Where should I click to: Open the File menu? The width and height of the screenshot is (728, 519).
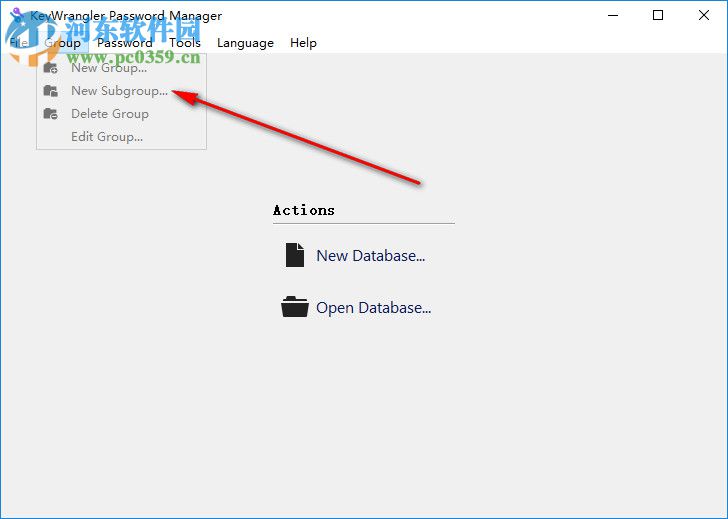19,43
